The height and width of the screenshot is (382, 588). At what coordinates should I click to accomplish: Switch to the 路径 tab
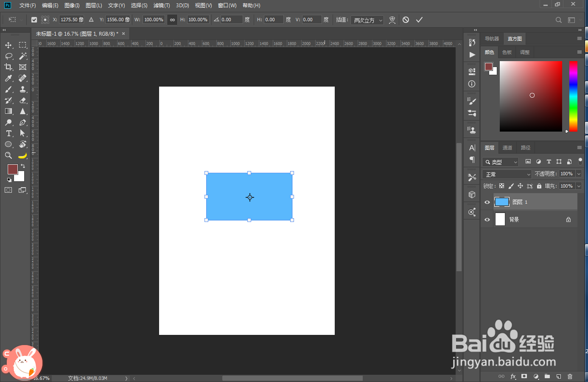526,148
